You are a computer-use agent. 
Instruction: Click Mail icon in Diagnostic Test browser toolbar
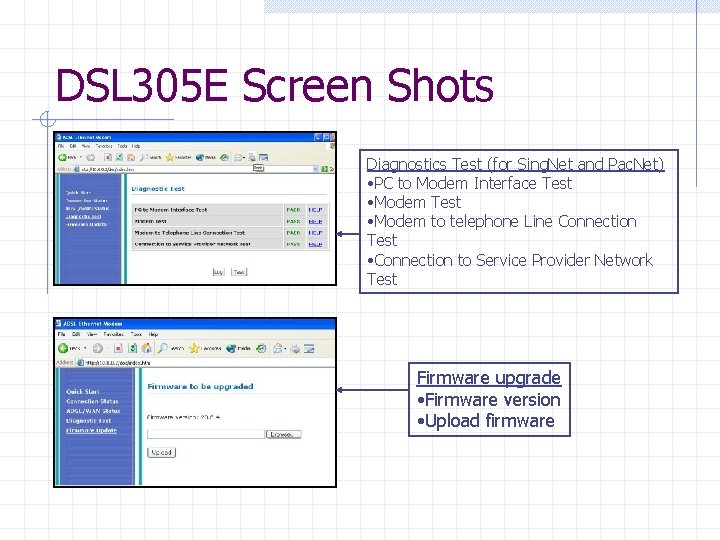pos(238,158)
